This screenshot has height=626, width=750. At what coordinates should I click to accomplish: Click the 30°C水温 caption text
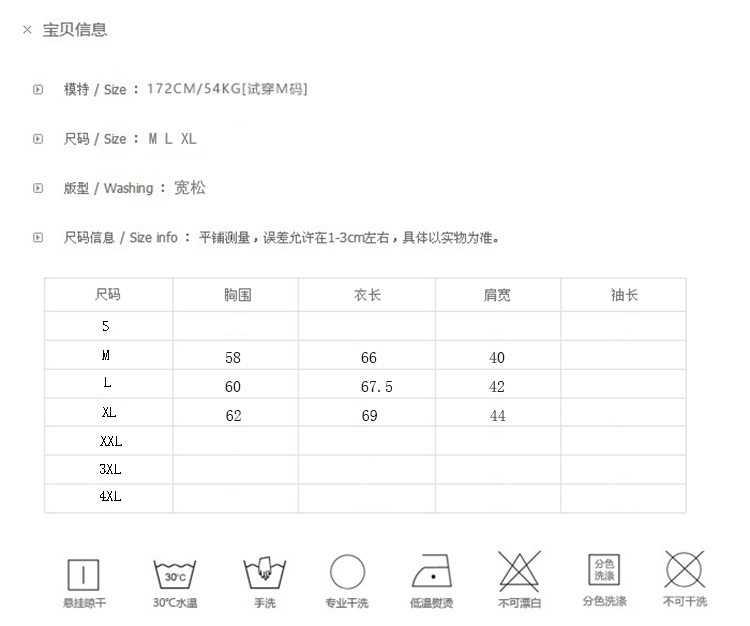tap(175, 603)
